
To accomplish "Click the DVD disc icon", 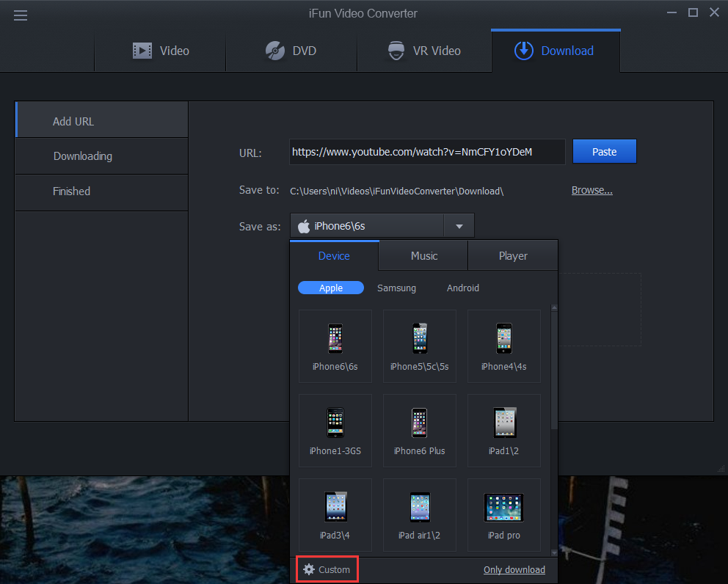I will pos(275,51).
